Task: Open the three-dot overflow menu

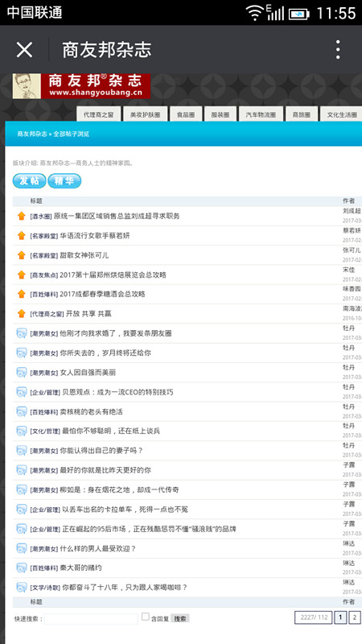Action: point(338,50)
